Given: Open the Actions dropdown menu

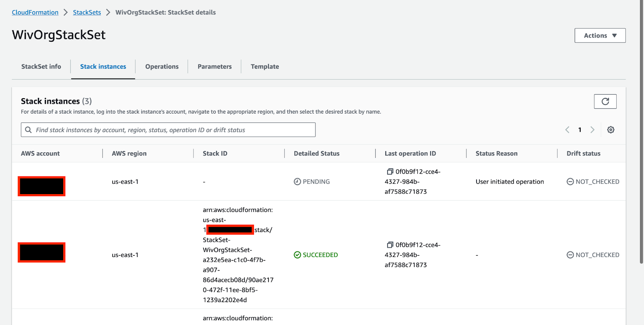Looking at the screenshot, I should (600, 35).
